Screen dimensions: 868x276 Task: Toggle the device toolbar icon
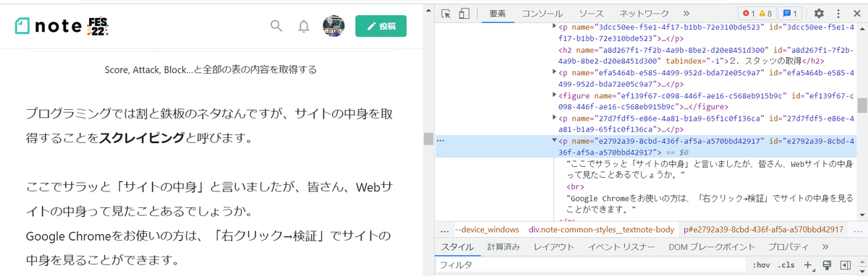464,13
